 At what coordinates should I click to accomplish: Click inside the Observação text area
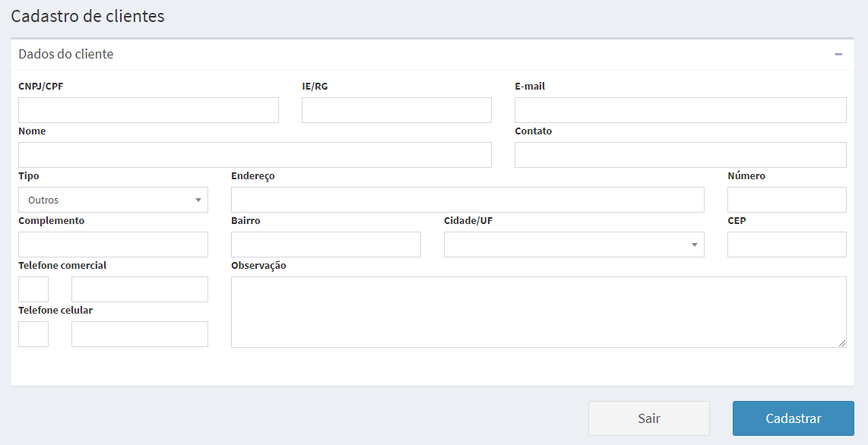coord(538,312)
